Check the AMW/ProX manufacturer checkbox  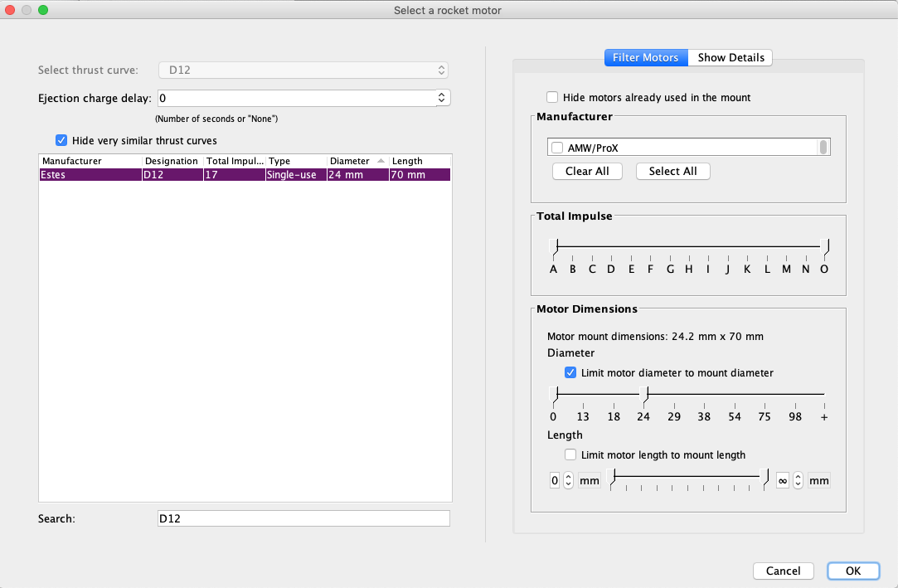point(556,147)
